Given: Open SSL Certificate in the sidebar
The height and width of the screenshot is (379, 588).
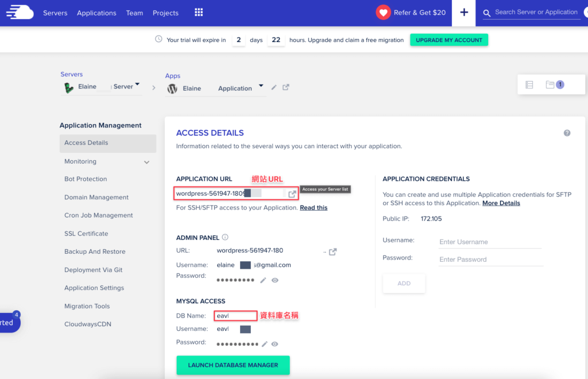Looking at the screenshot, I should (86, 234).
